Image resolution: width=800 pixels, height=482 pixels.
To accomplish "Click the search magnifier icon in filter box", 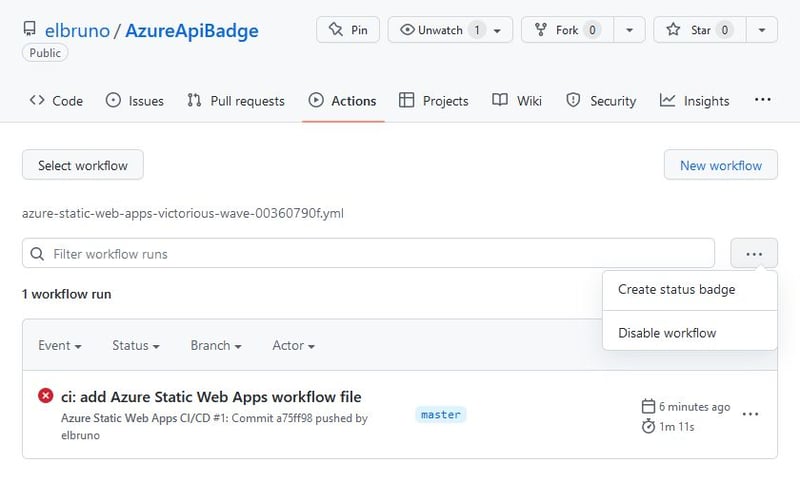I will tap(37, 253).
